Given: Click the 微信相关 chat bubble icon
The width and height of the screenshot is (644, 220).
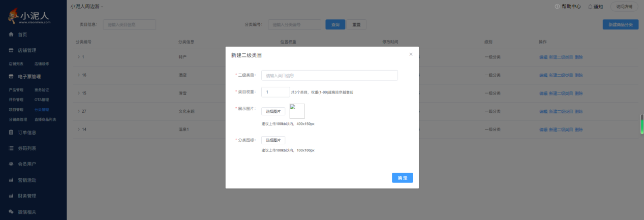Looking at the screenshot, I should [x=11, y=211].
